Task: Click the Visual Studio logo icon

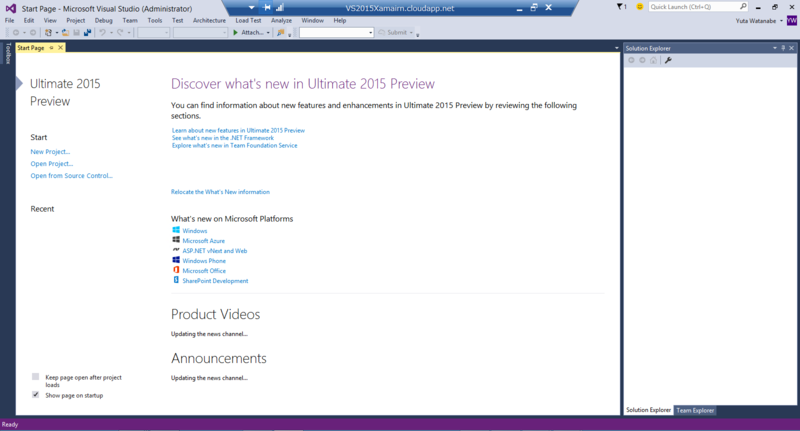Action: click(x=10, y=8)
